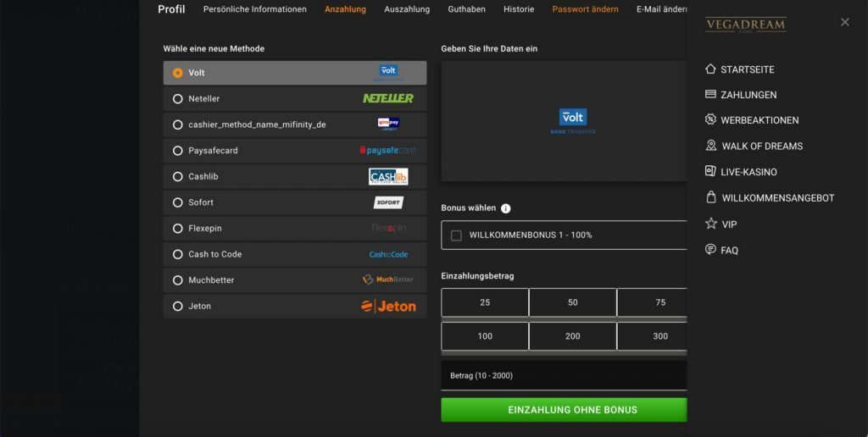The height and width of the screenshot is (437, 868).
Task: Click the Live-Kasino cards icon
Action: click(711, 171)
